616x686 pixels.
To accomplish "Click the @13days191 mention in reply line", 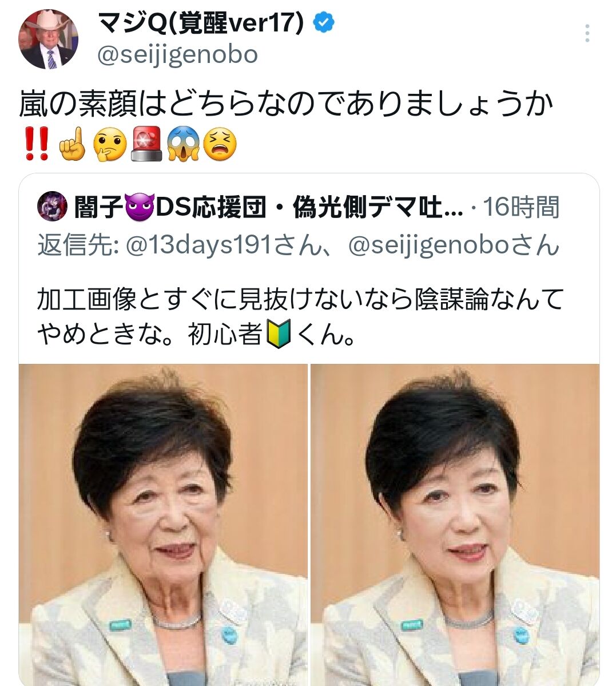I will pos(198,245).
